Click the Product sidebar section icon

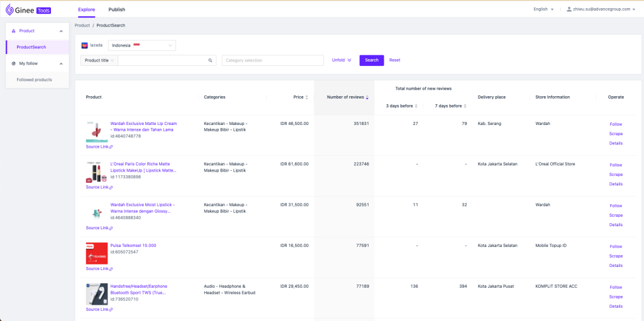[14, 31]
